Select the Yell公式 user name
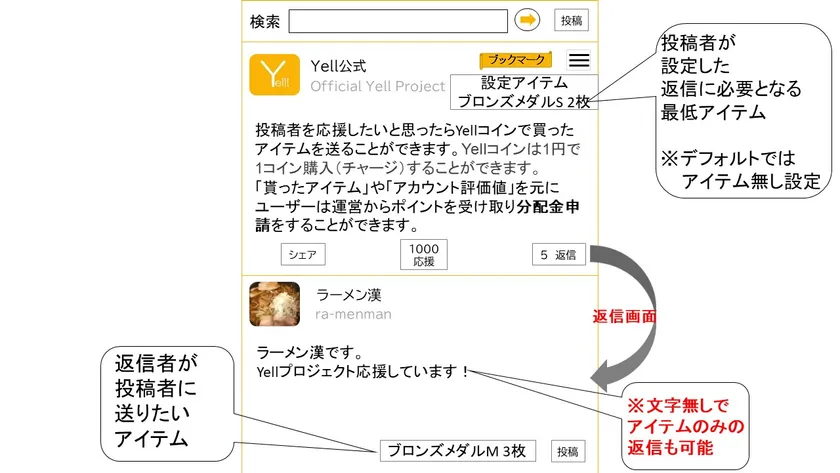This screenshot has height=473, width=840. tap(339, 66)
